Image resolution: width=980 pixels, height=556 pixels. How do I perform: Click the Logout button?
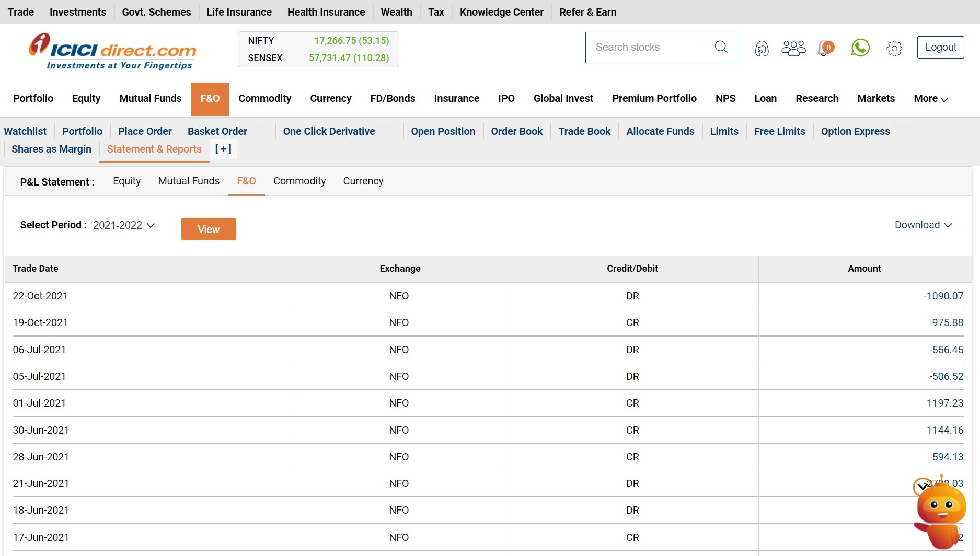[x=940, y=48]
